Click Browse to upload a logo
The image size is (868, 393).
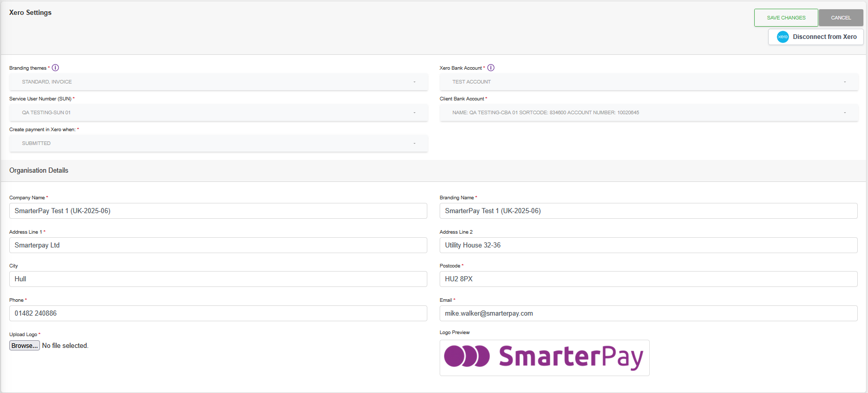coord(25,346)
